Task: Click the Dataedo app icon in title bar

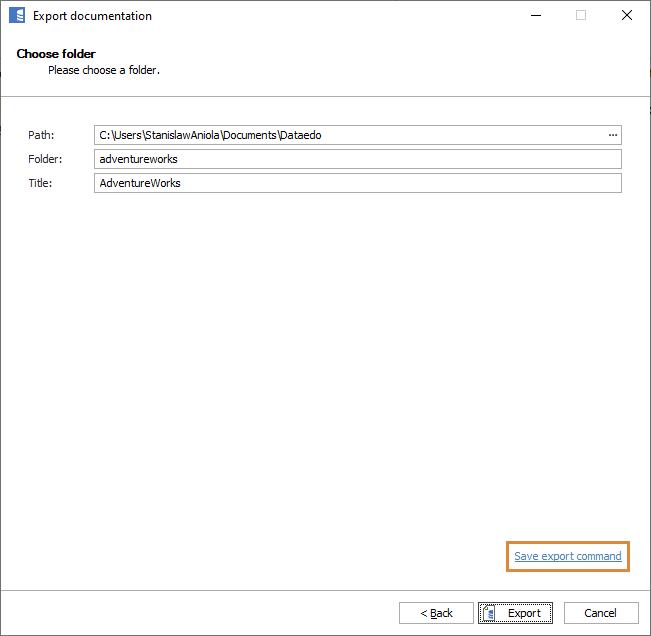Action: coord(16,16)
